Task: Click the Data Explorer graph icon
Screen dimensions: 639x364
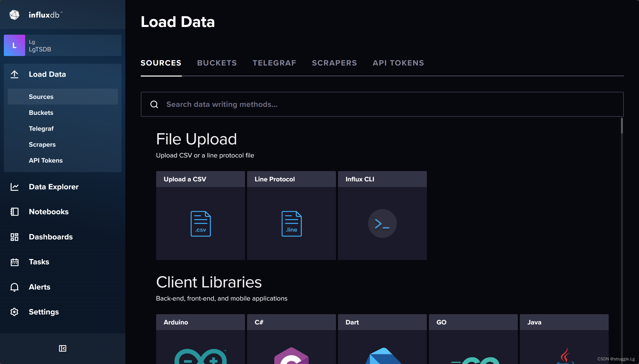Action: pyautogui.click(x=14, y=187)
